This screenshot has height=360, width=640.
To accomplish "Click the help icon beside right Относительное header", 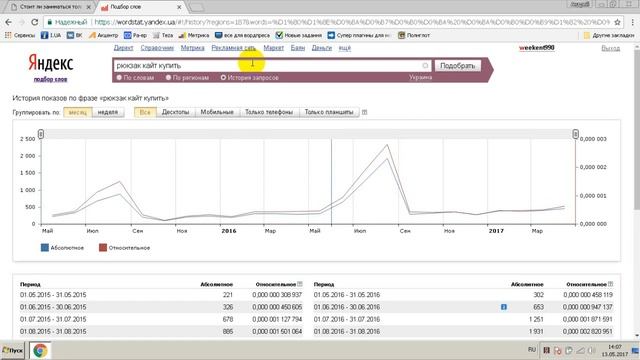I will pyautogui.click(x=611, y=284).
